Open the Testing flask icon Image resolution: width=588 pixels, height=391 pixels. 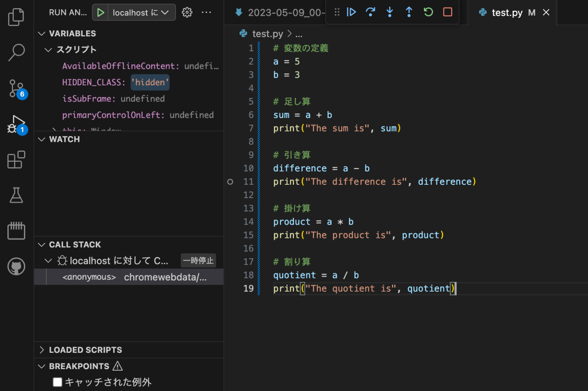point(16,195)
